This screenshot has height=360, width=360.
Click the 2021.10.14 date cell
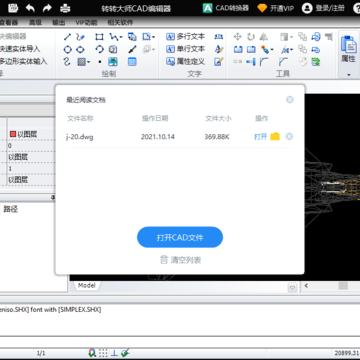tap(158, 137)
